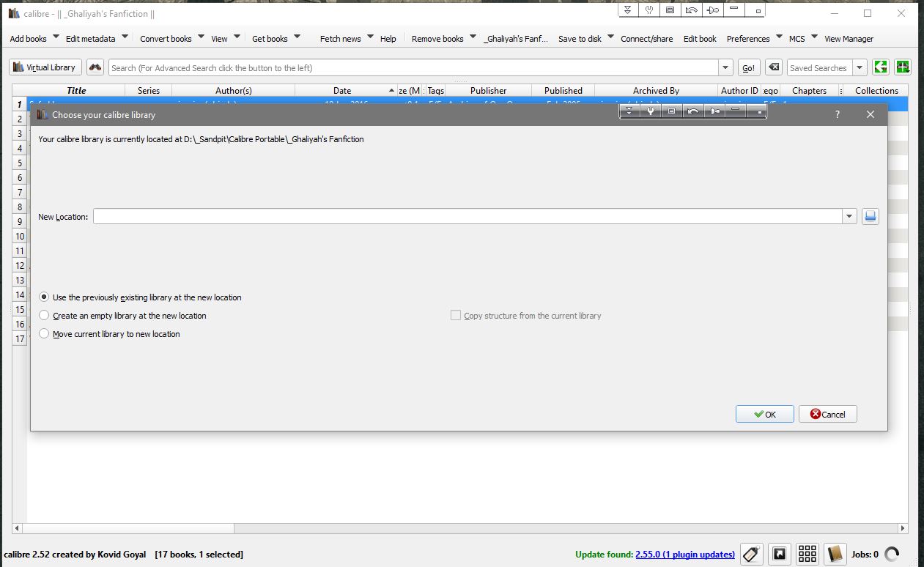Click dash icon on the dialog overlay toolbar
This screenshot has width=924, height=567.
[x=736, y=111]
